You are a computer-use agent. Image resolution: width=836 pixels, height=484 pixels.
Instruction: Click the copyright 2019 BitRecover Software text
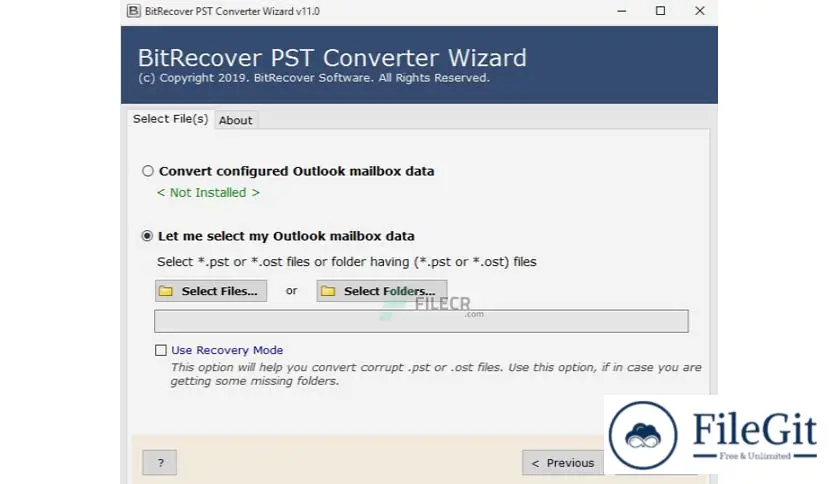coord(314,78)
